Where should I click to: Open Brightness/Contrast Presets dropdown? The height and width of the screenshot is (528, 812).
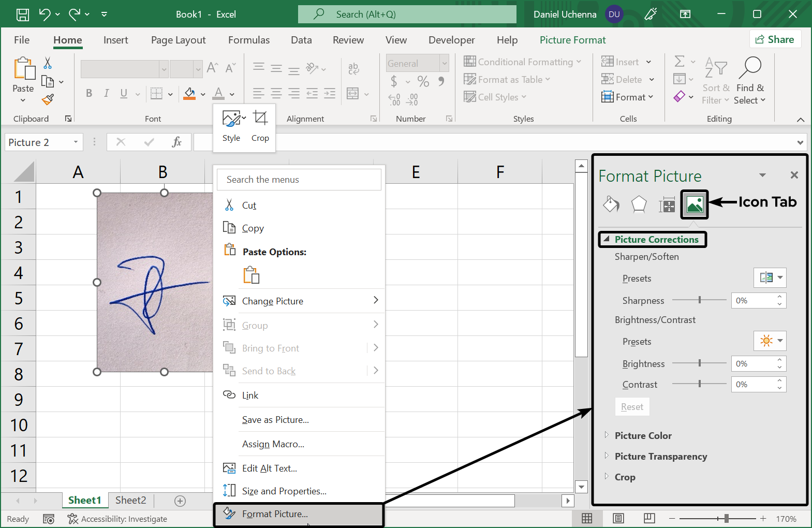[770, 341]
